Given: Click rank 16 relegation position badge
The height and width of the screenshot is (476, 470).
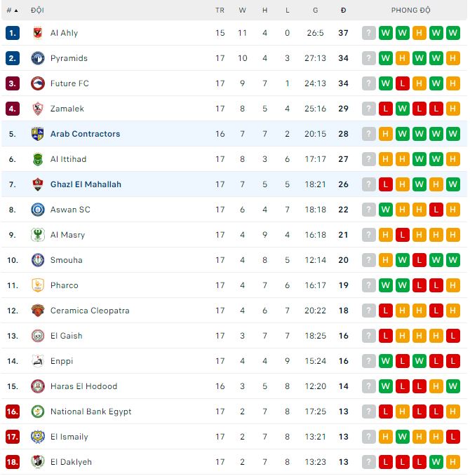Looking at the screenshot, I should click(13, 412).
